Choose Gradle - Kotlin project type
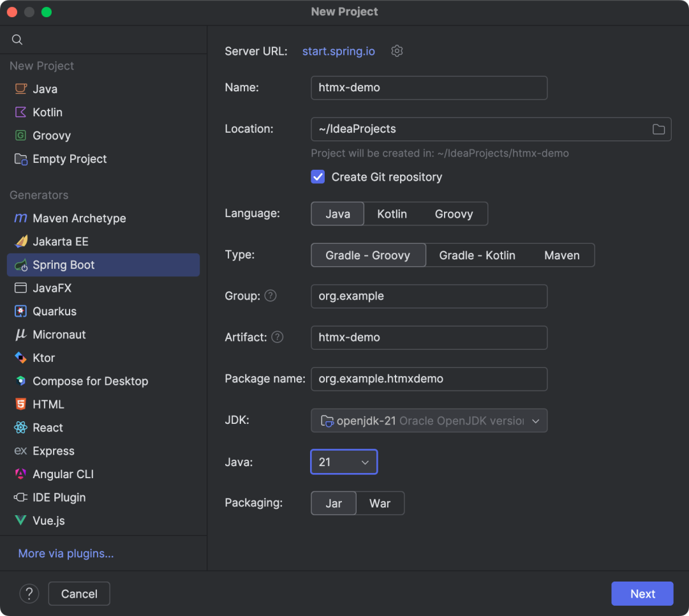 click(x=477, y=255)
